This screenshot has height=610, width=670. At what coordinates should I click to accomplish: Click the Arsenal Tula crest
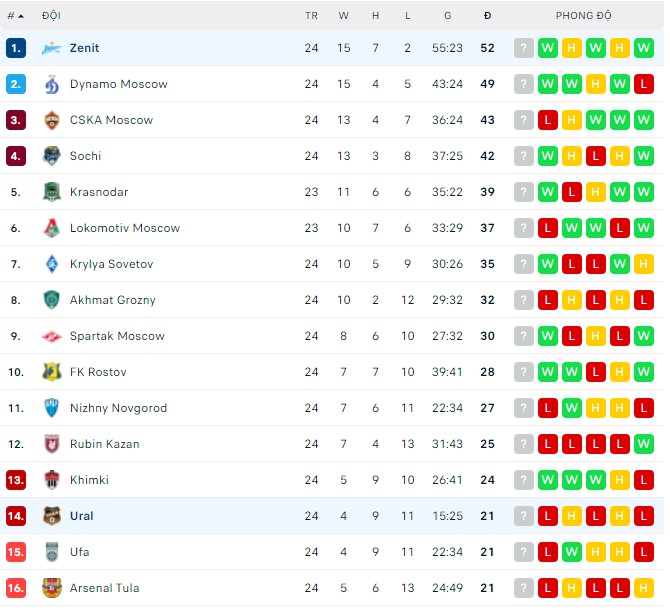tap(52, 588)
